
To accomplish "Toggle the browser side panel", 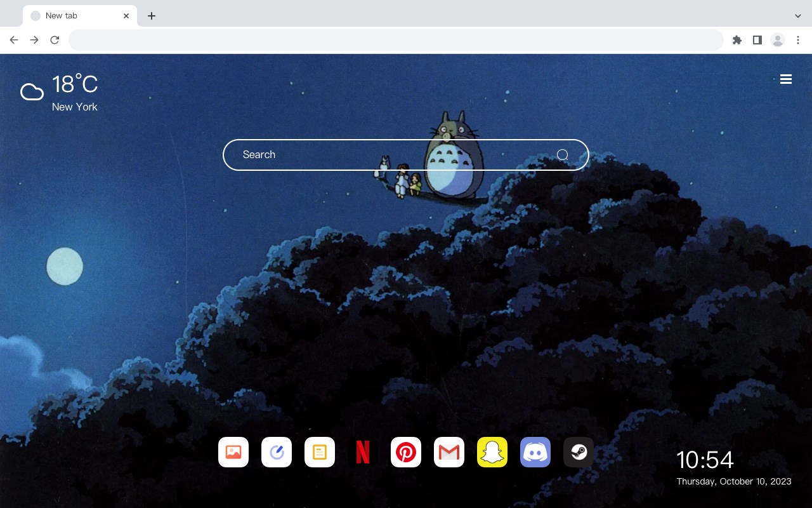I will coord(757,40).
